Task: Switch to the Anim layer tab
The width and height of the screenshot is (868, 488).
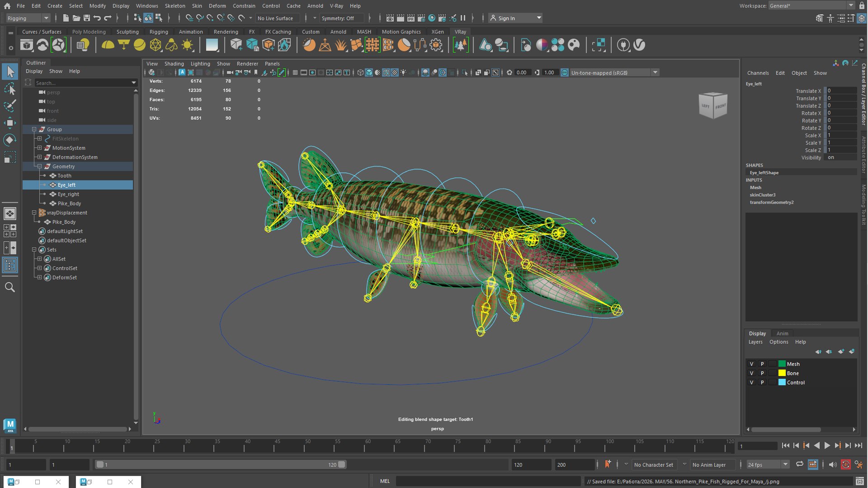Action: [782, 333]
